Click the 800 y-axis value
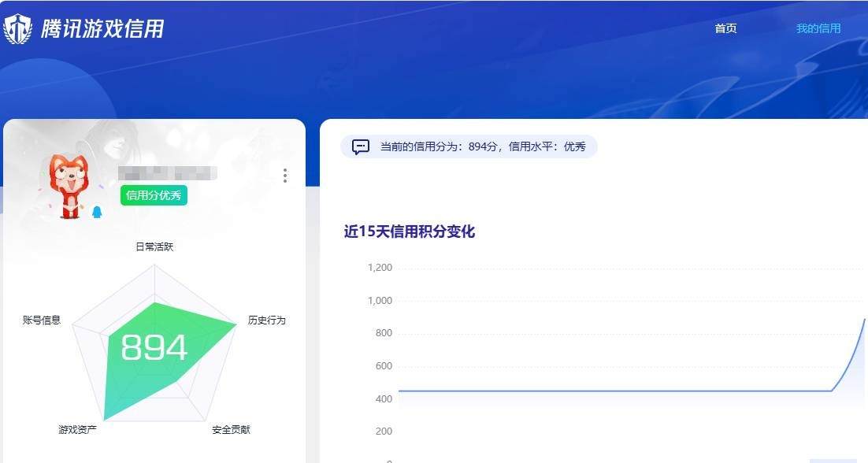 point(384,333)
